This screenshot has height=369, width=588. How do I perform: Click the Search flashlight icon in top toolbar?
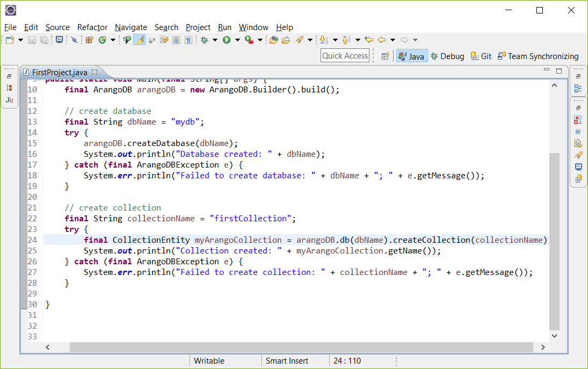[x=299, y=40]
